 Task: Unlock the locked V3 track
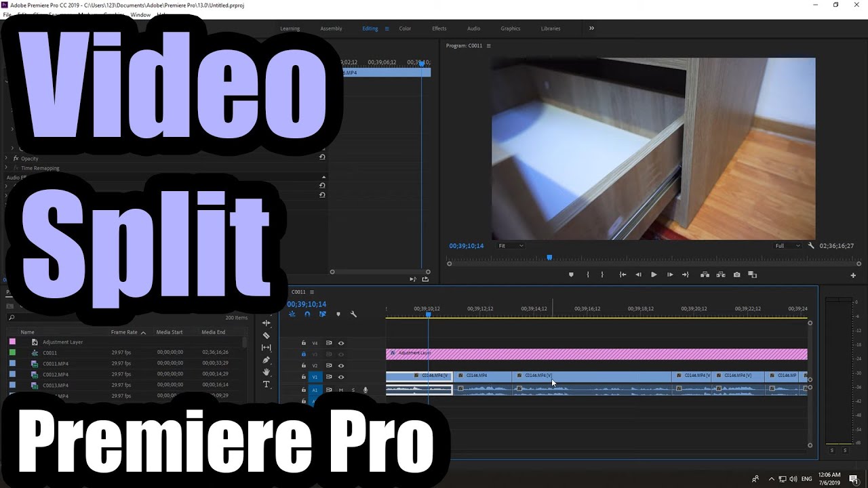pyautogui.click(x=304, y=354)
